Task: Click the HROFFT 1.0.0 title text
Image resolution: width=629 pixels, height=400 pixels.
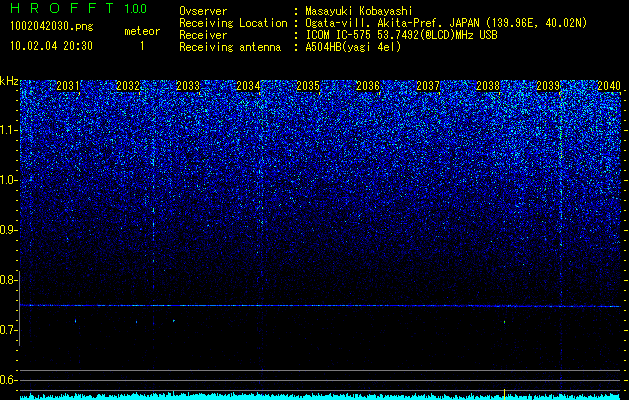Action: [79, 8]
